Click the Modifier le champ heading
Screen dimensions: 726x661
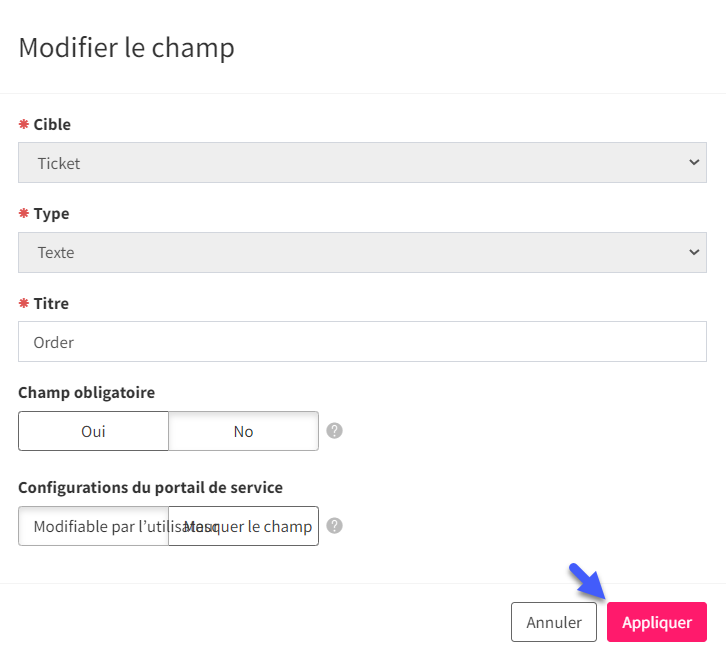pos(126,48)
